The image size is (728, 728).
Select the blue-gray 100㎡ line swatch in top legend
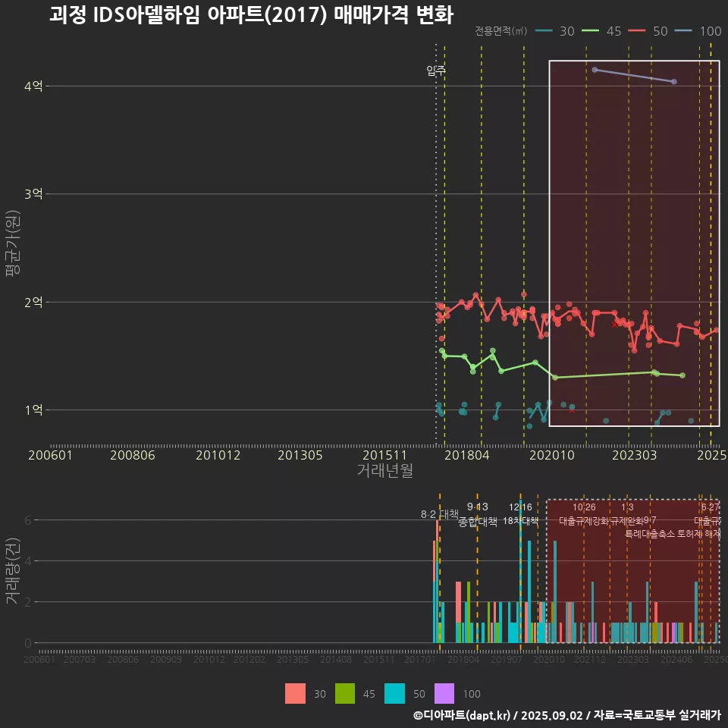coord(683,31)
